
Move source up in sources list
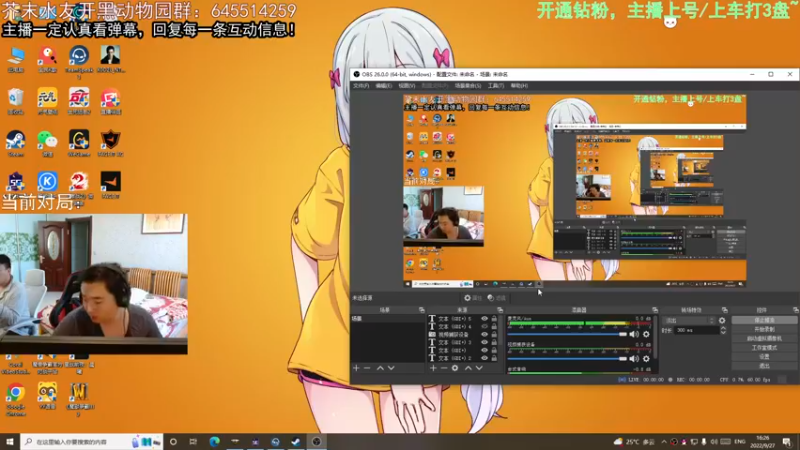(468, 368)
